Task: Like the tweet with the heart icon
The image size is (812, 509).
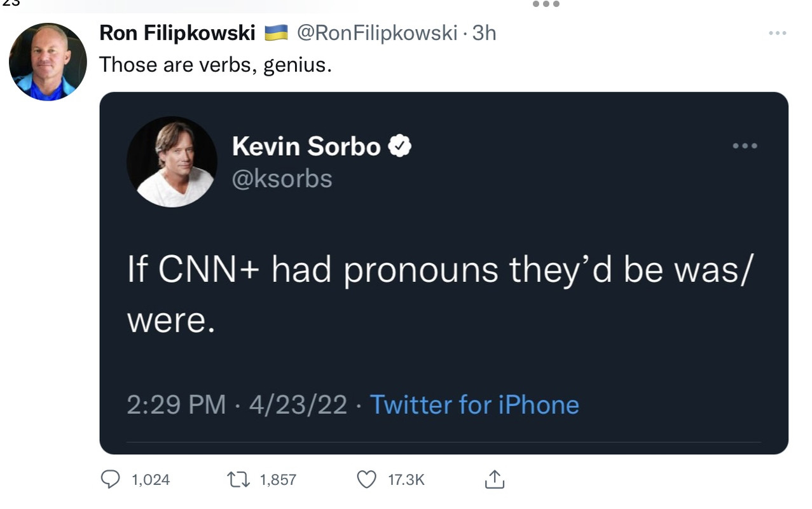Action: (x=367, y=479)
